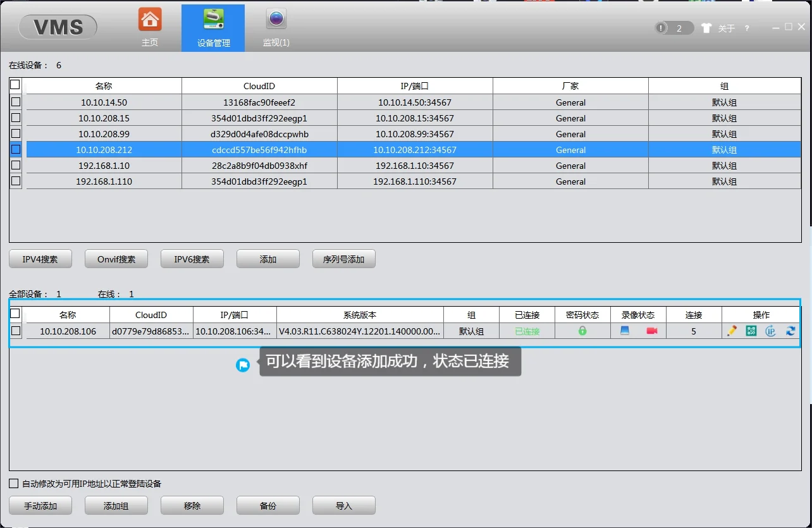Click the Onvif搜索 button
Viewport: 812px width, 528px height.
click(x=116, y=259)
